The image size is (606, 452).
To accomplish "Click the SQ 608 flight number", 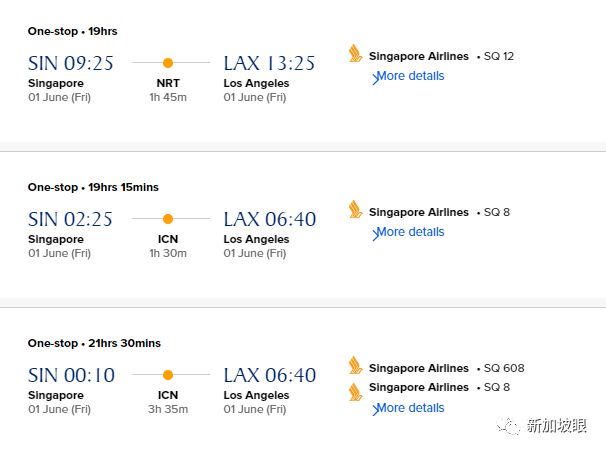I will (504, 368).
